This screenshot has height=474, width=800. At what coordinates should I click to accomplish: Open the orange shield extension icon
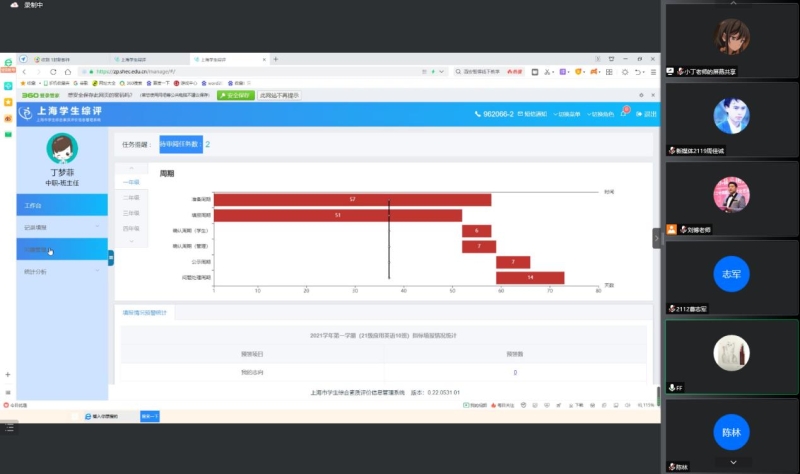tap(578, 72)
